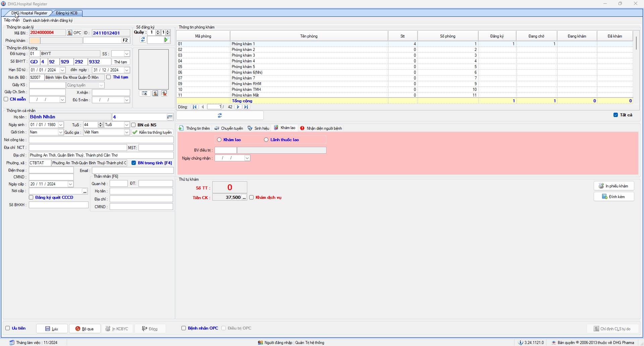Jump to last row in room list pager
The height and width of the screenshot is (346, 644).
click(246, 107)
